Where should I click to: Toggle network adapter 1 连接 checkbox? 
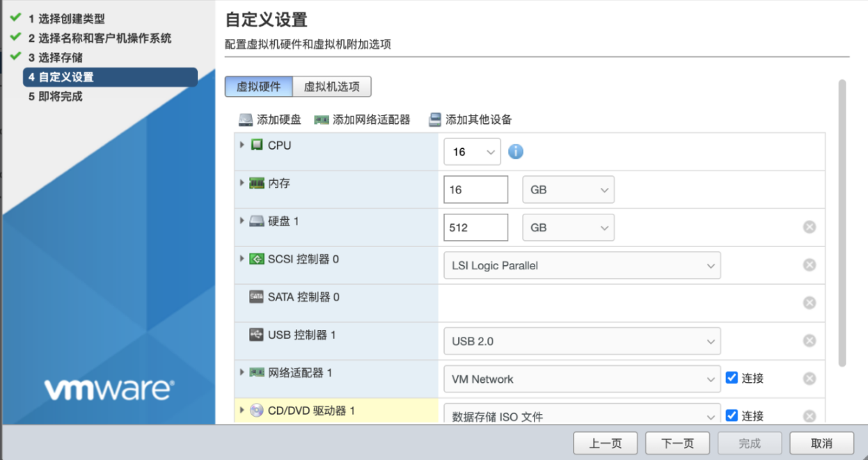tap(732, 378)
